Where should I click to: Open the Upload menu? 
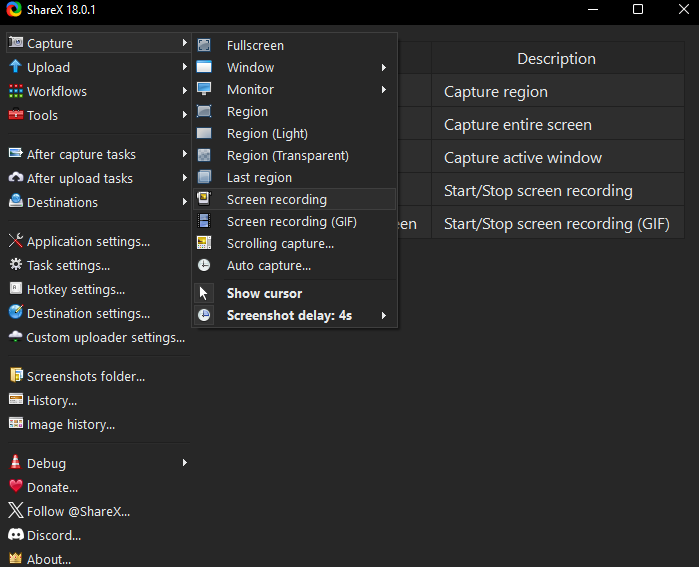point(48,67)
